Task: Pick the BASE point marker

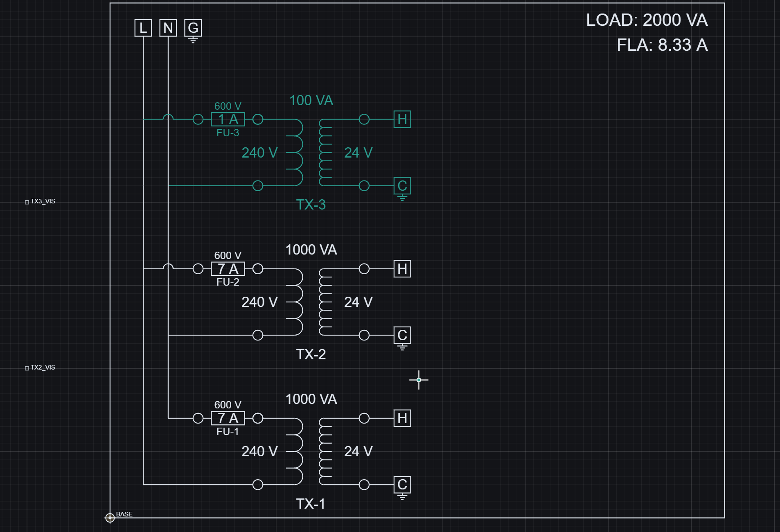Action: coord(110,518)
